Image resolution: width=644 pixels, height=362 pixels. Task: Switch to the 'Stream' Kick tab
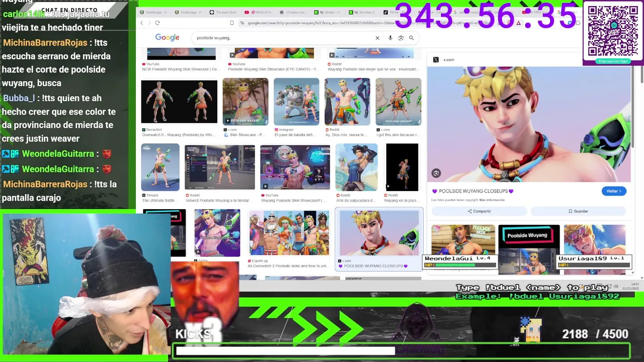(x=328, y=12)
